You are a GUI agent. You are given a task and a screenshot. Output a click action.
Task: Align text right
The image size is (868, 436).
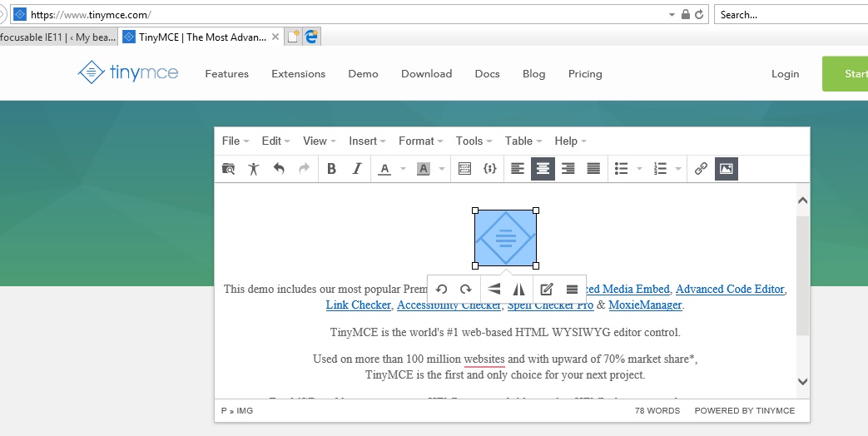[568, 169]
